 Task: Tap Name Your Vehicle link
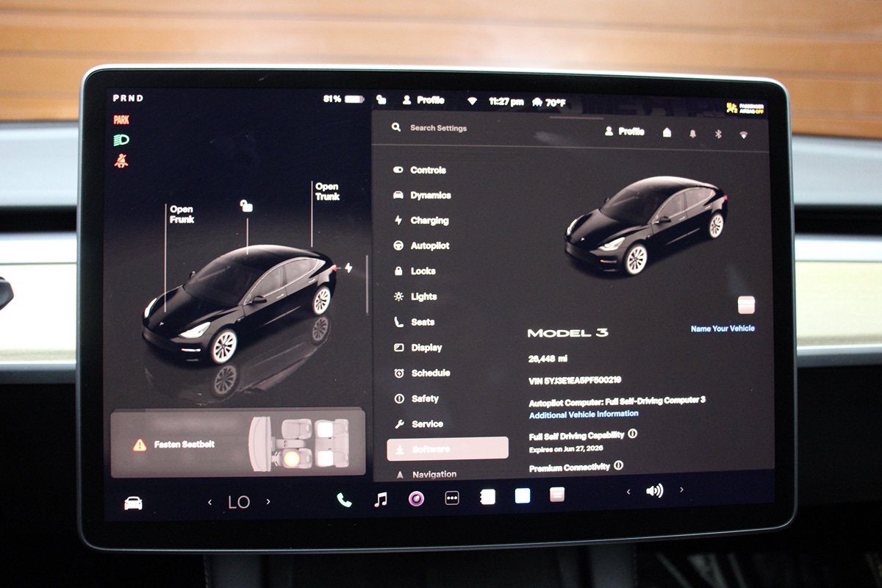point(722,329)
